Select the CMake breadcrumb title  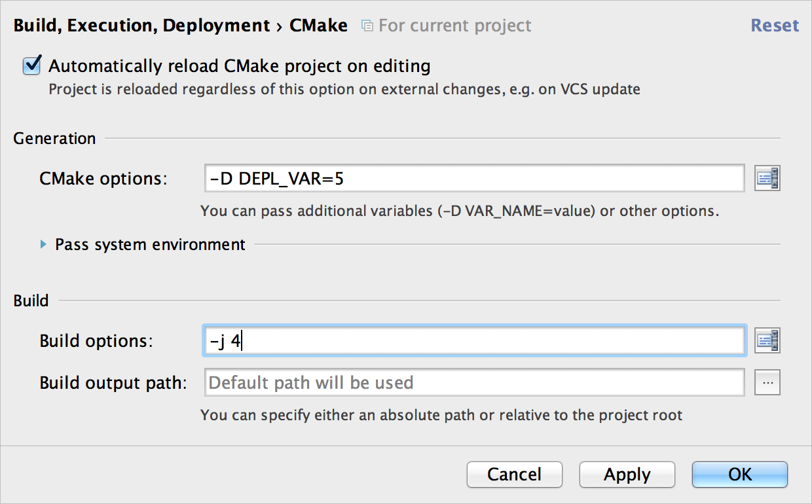point(318,26)
